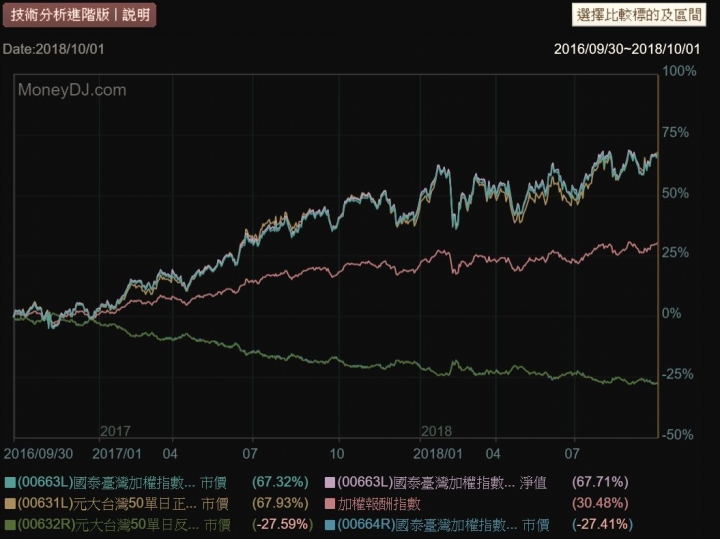Click date range 2016/09/30~2018/10/01 text
The height and width of the screenshot is (539, 720).
pyautogui.click(x=627, y=49)
